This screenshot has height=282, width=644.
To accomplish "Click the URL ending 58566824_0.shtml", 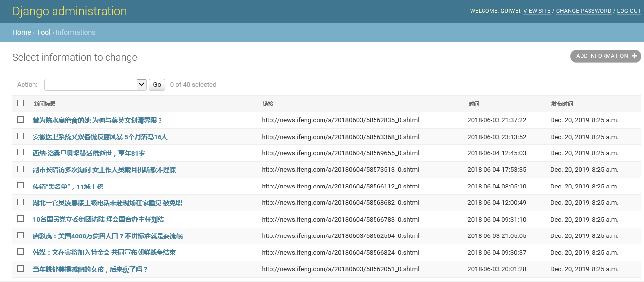I will [x=340, y=252].
